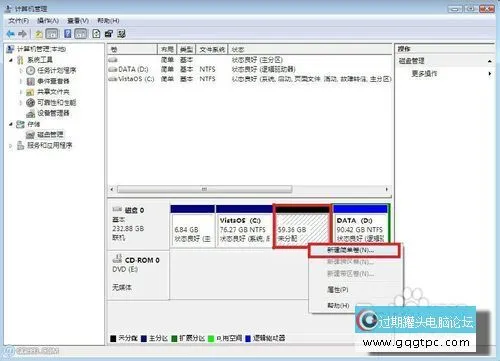This screenshot has width=500, height=361.
Task: Select the DATA (D:) row in volume list
Action: pyautogui.click(x=250, y=69)
